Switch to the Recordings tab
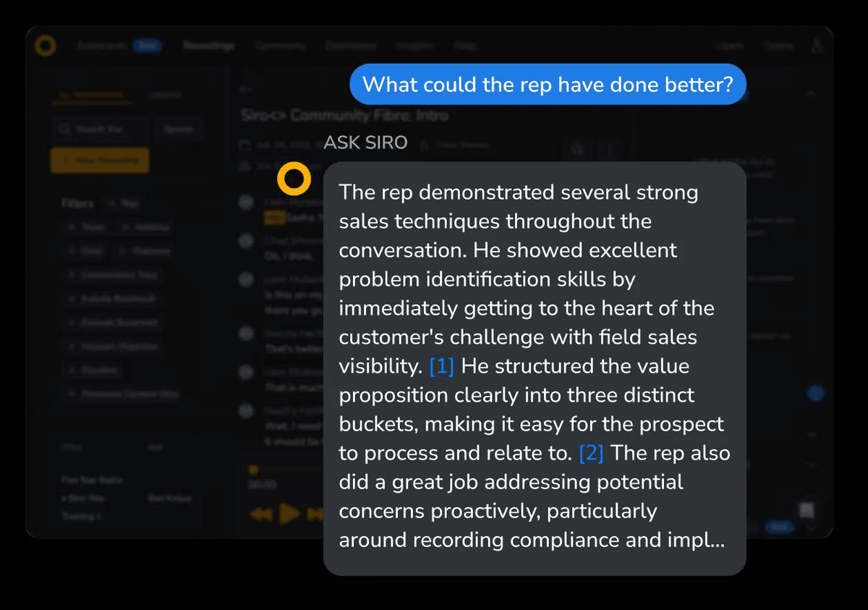Viewport: 868px width, 610px height. (208, 46)
